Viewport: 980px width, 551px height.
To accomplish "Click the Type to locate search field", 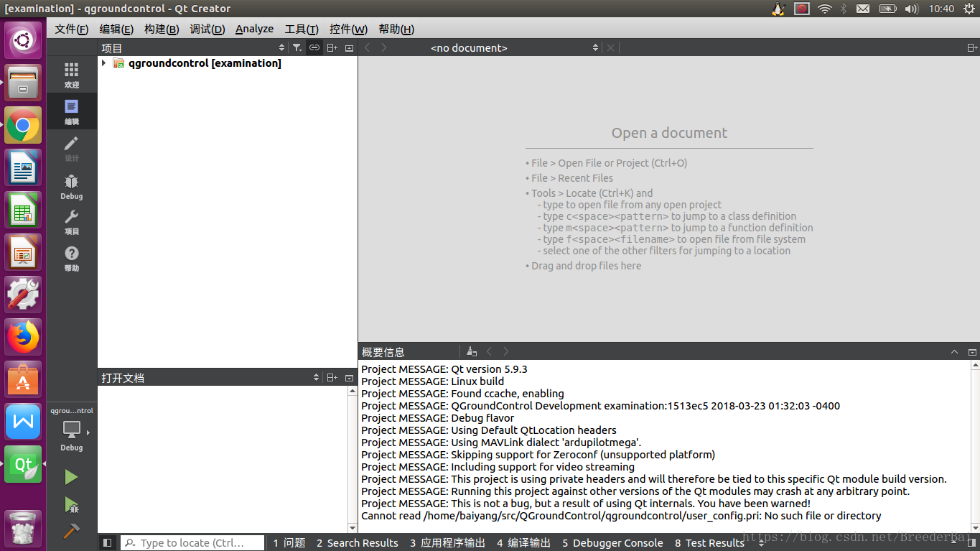I will pos(192,543).
